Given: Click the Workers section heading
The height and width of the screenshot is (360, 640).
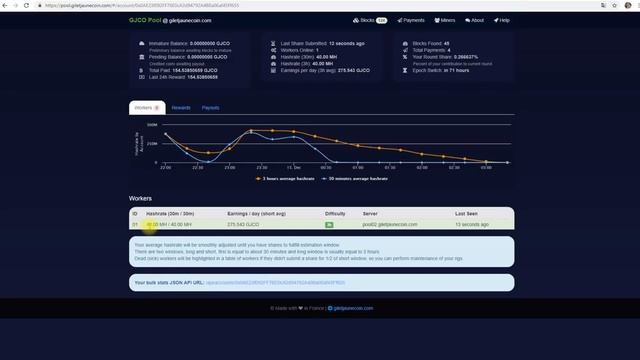Looking at the screenshot, I should 140,198.
